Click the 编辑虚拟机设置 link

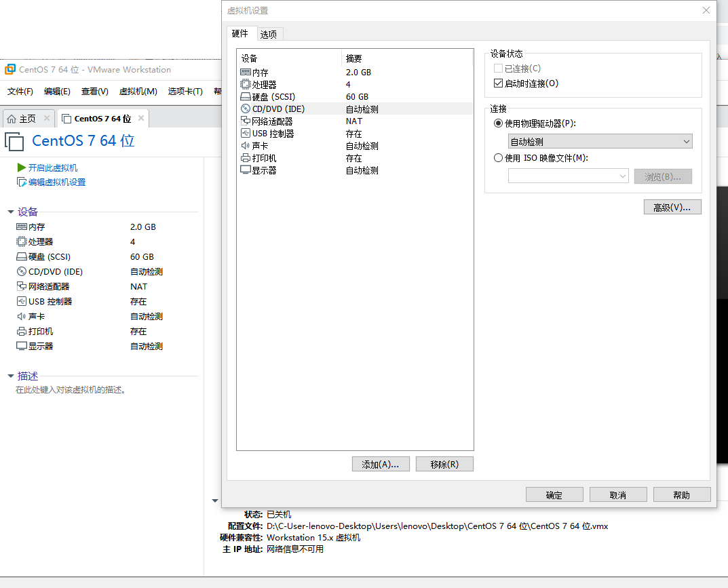57,182
